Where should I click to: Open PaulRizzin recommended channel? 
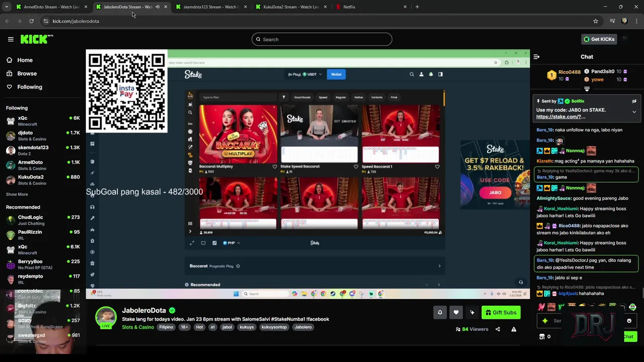coord(43,235)
